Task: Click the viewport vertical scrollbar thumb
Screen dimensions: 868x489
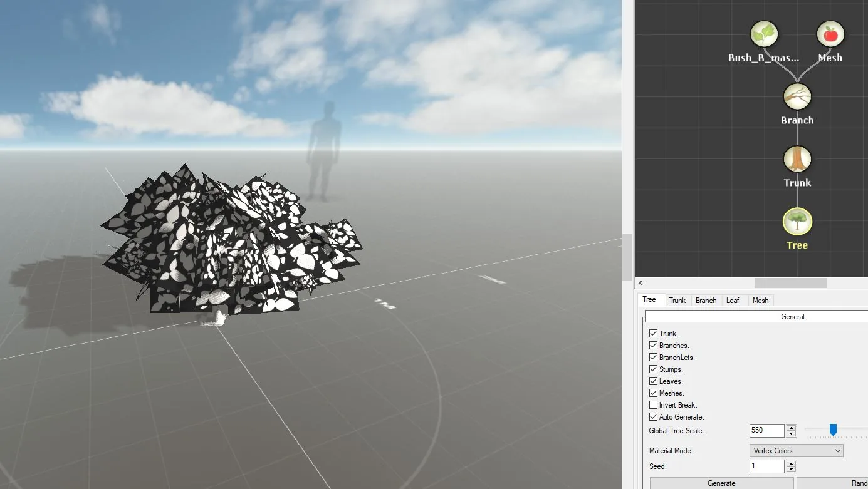Action: click(627, 257)
